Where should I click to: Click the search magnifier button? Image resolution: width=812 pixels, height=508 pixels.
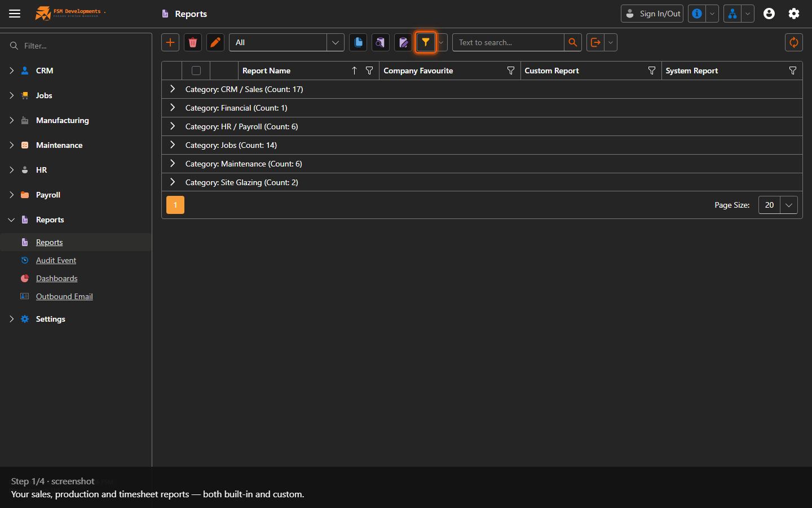coord(573,42)
